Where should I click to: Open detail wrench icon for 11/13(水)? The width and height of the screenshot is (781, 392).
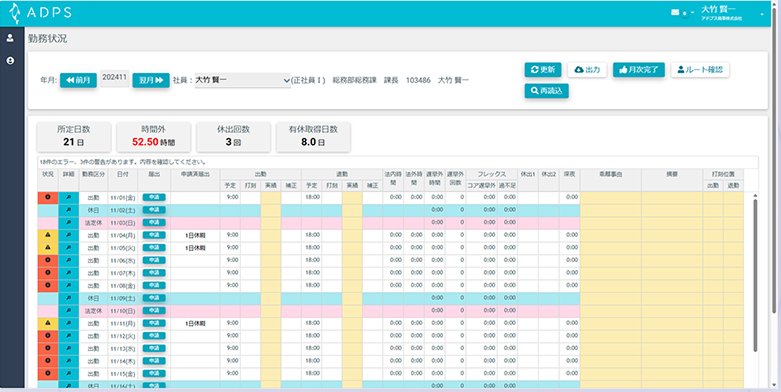[68, 349]
